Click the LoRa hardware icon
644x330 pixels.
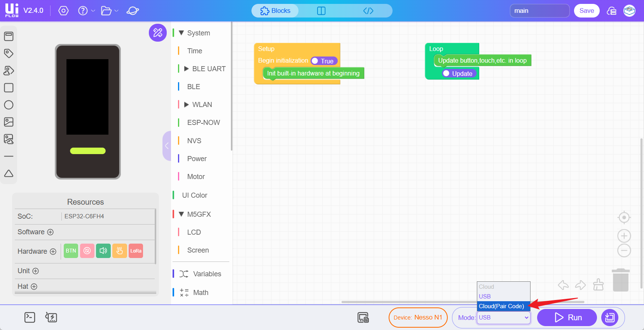[x=136, y=251]
